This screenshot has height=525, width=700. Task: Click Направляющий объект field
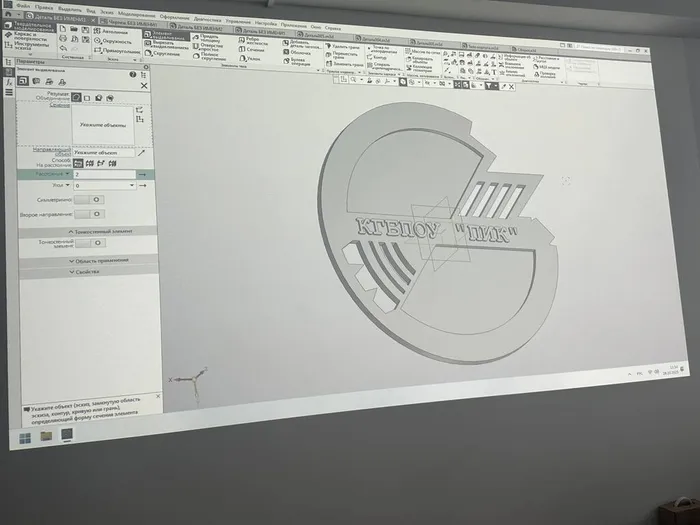103,152
